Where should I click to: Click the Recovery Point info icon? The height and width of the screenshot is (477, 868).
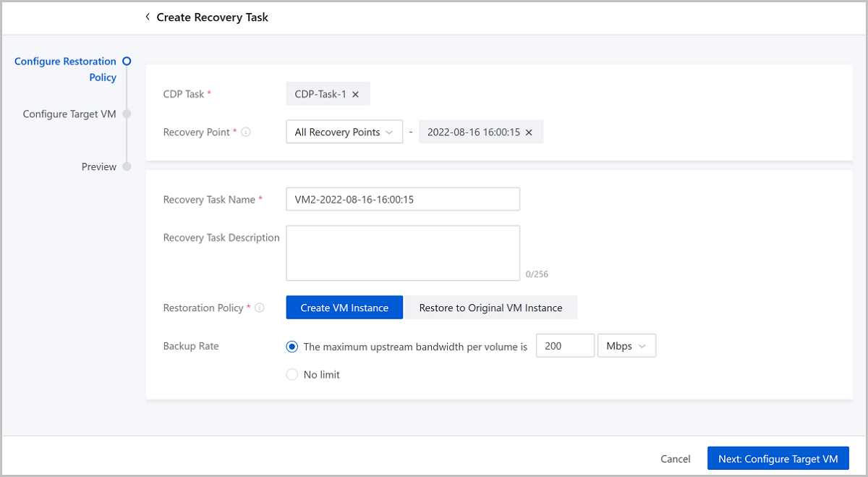click(246, 132)
